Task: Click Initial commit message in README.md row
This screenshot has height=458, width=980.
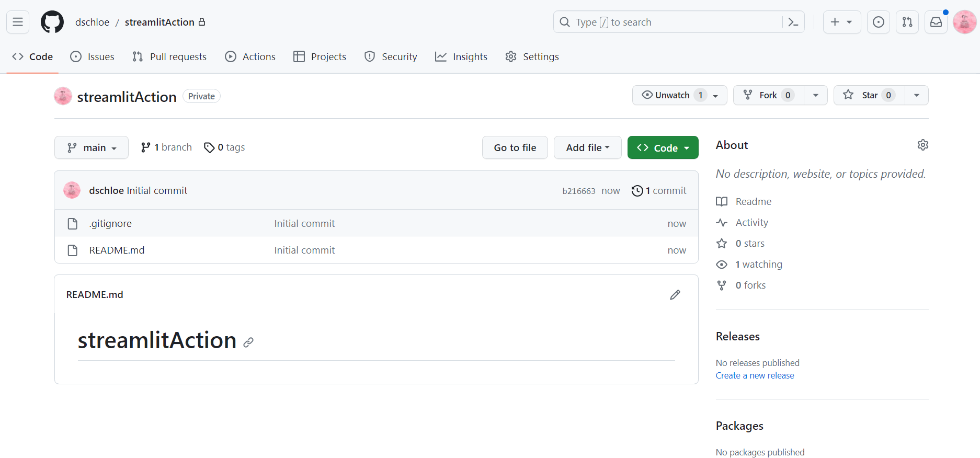Action: [x=304, y=250]
